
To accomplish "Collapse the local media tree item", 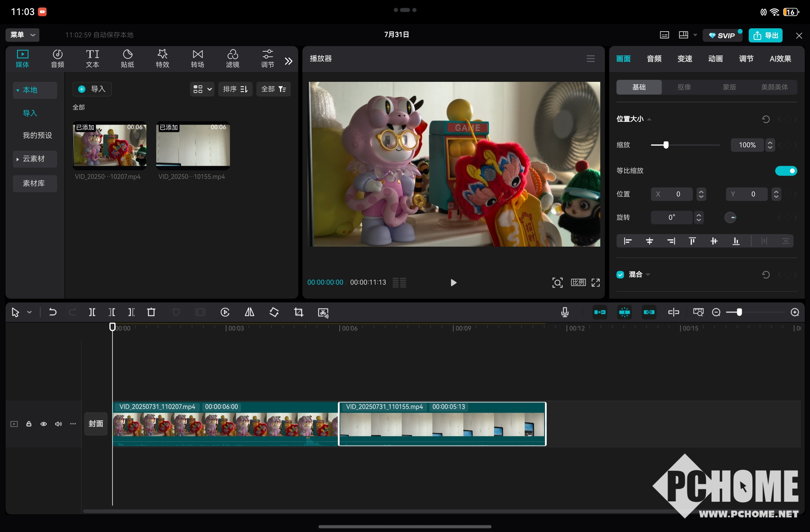I will click(x=18, y=90).
